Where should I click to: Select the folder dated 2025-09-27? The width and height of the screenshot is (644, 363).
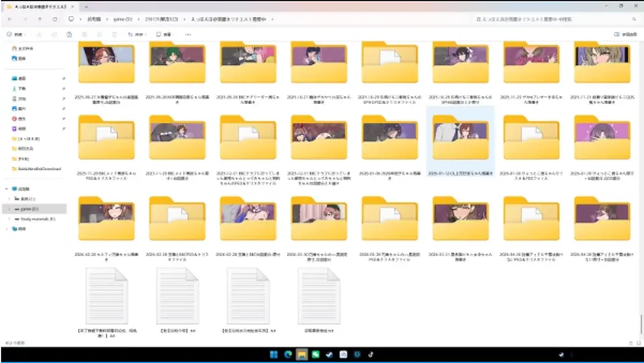point(107,72)
